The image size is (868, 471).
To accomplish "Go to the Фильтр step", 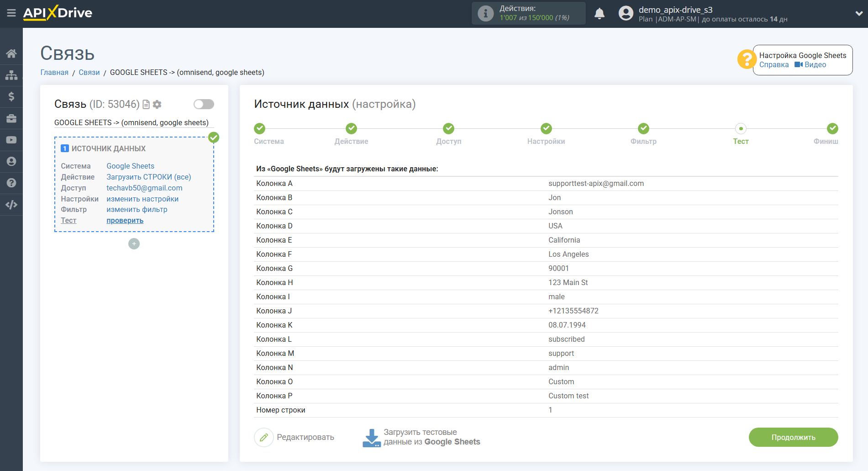I will click(643, 129).
